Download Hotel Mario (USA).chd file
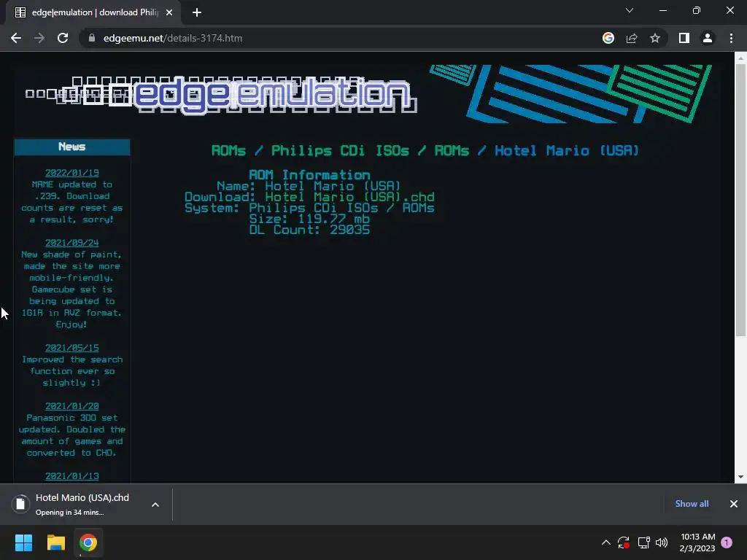Image resolution: width=747 pixels, height=560 pixels. (349, 197)
